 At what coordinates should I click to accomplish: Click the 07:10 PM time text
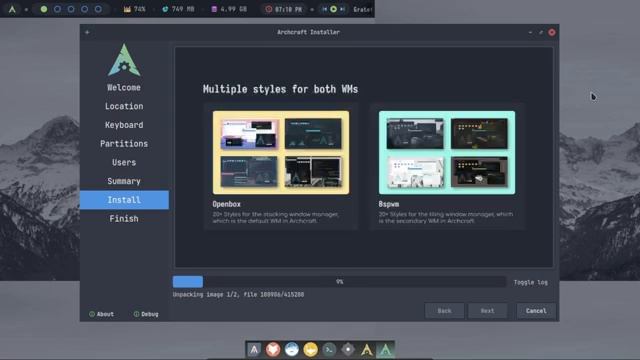[x=289, y=9]
